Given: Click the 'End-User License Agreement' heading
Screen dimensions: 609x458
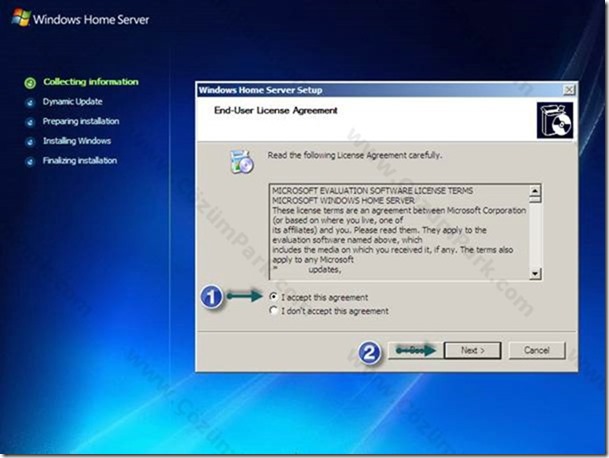Looking at the screenshot, I should (276, 110).
